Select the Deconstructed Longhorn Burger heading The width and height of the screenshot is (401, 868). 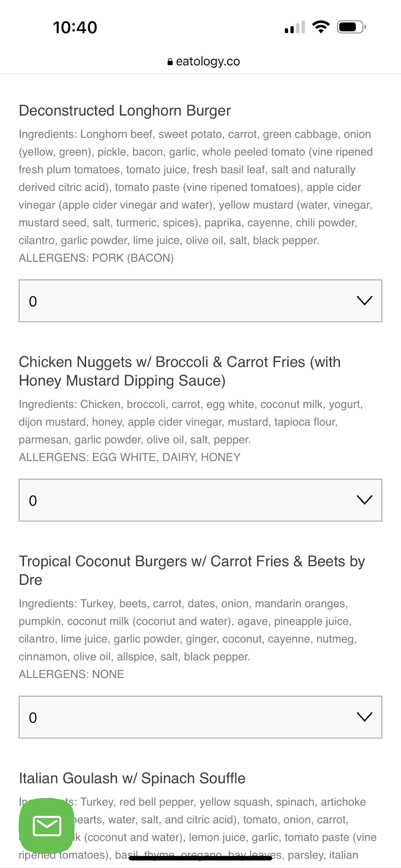125,111
